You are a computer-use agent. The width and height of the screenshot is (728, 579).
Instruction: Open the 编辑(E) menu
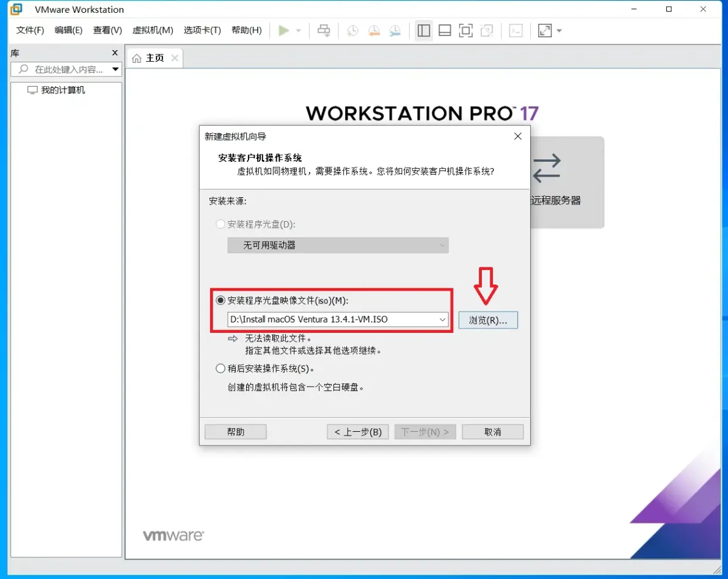click(68, 30)
